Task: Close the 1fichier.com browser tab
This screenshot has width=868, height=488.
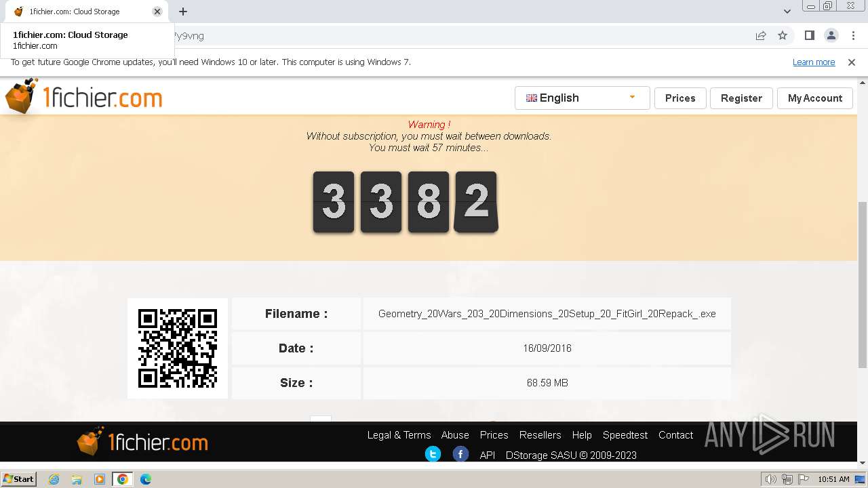Action: (x=157, y=12)
